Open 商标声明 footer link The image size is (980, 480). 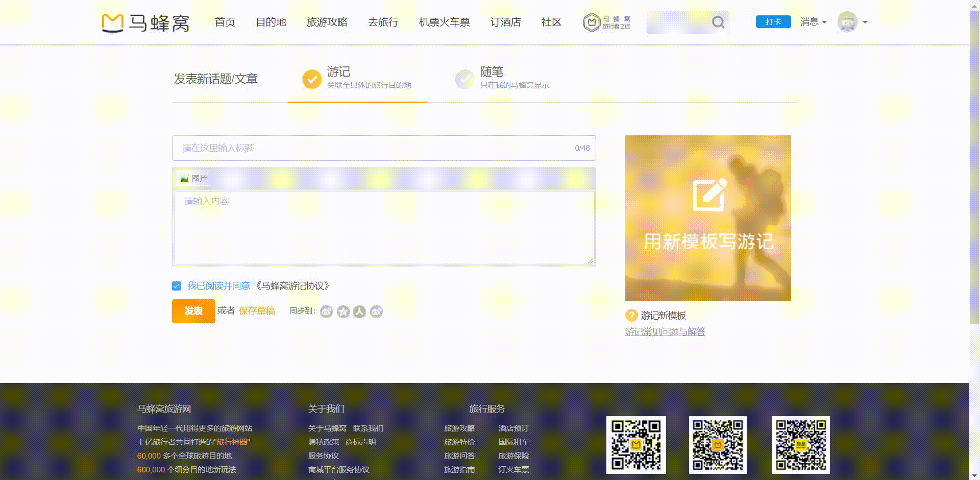(x=360, y=442)
